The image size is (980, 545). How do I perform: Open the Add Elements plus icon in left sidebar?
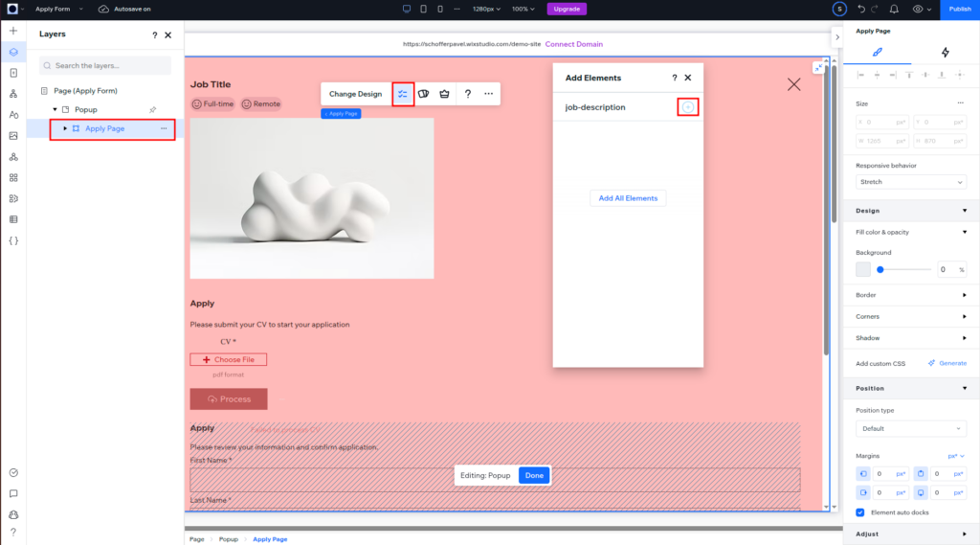(x=13, y=31)
